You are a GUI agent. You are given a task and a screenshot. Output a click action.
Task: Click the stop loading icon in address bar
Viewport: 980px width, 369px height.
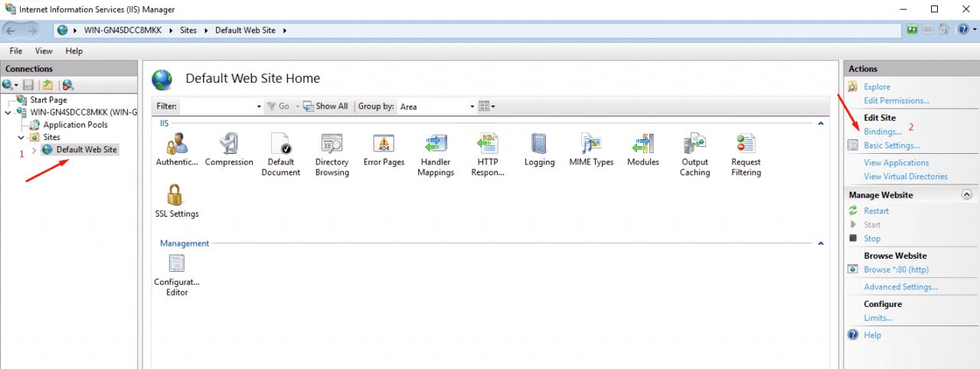[928, 30]
